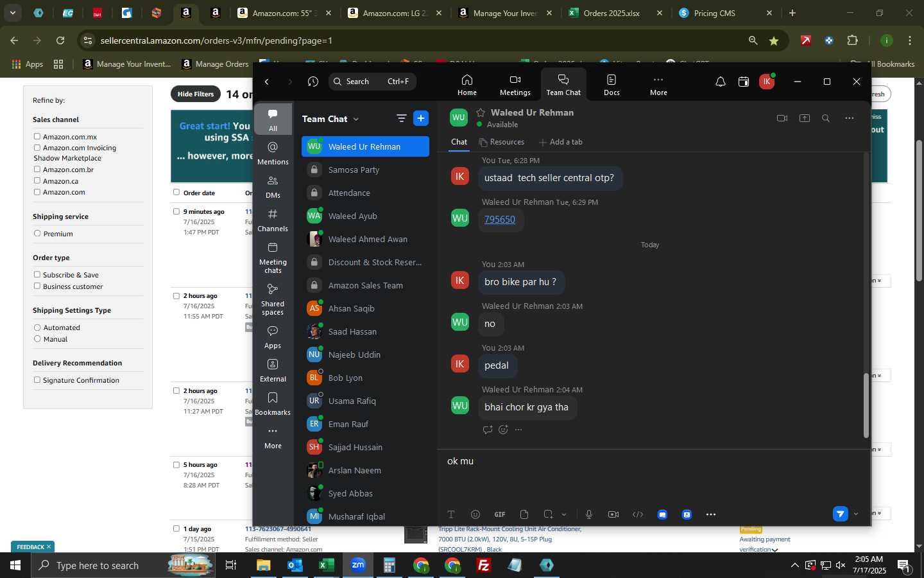This screenshot has height=578, width=924.
Task: Star the Waleed Ur Rehman contact
Action: point(480,112)
